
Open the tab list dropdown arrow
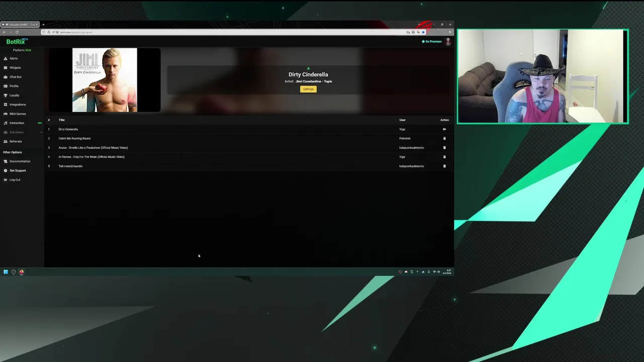[418, 25]
